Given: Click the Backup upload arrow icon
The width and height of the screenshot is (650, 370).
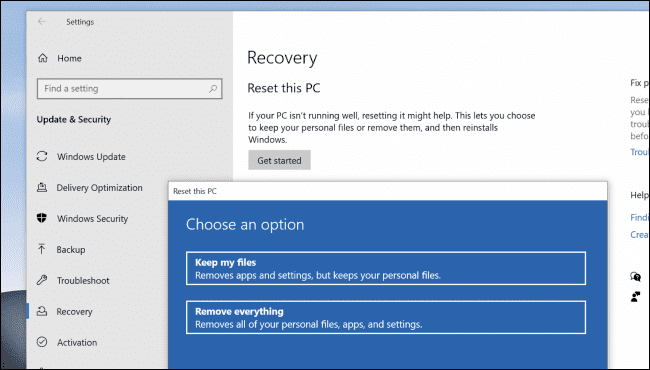Looking at the screenshot, I should tap(42, 249).
